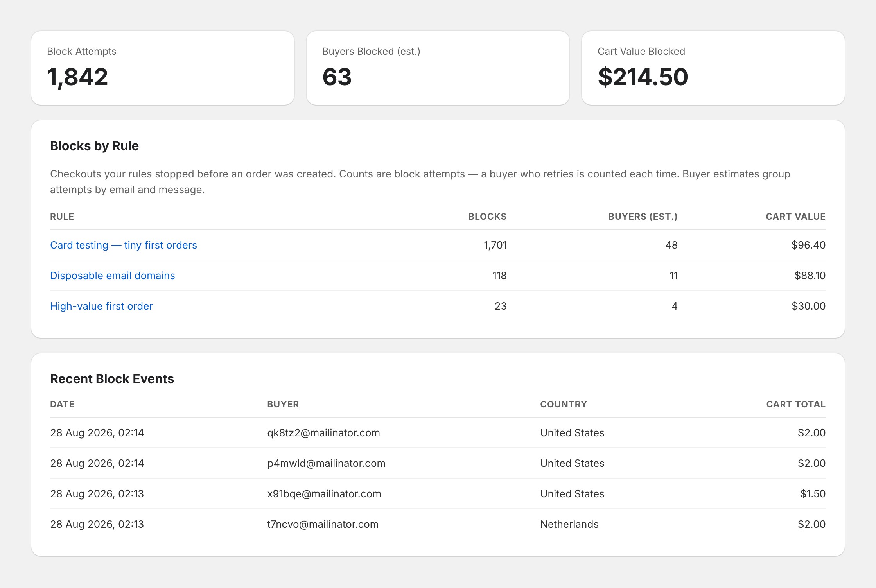This screenshot has height=588, width=876.
Task: Click the Recent Block Events heading
Action: 112,379
